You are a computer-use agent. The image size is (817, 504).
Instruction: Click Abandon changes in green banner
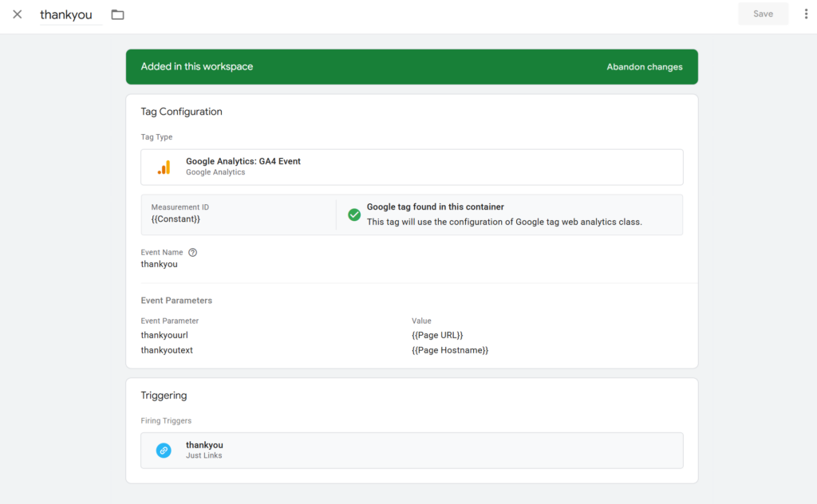click(x=644, y=67)
